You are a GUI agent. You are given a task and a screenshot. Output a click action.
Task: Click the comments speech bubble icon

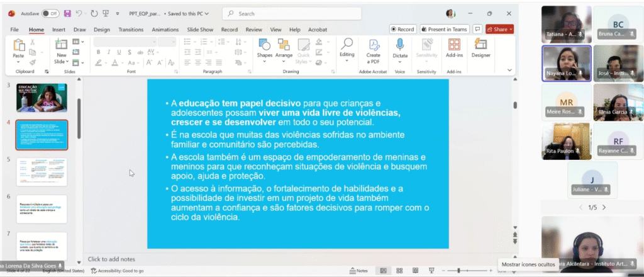(x=478, y=29)
